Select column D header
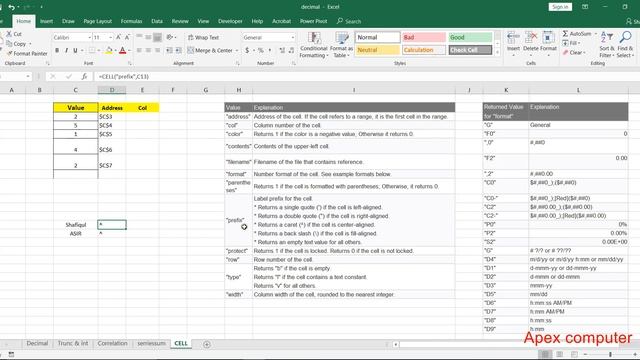This screenshot has width=640, height=360. (x=112, y=90)
